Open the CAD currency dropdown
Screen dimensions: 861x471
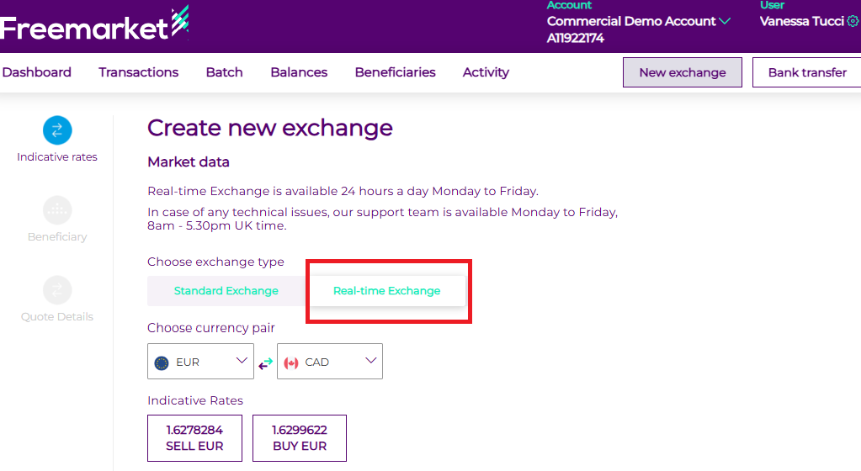tap(330, 362)
